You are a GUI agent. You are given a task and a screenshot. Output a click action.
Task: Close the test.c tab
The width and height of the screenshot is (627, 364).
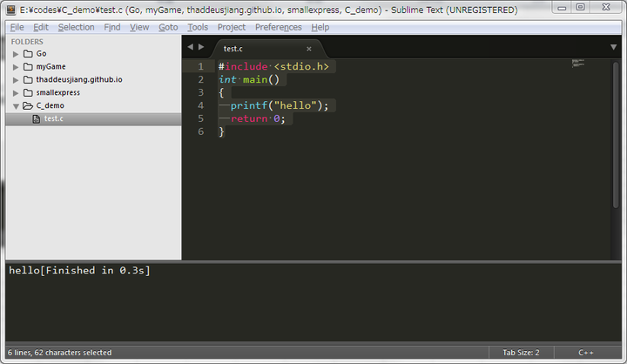(308, 49)
